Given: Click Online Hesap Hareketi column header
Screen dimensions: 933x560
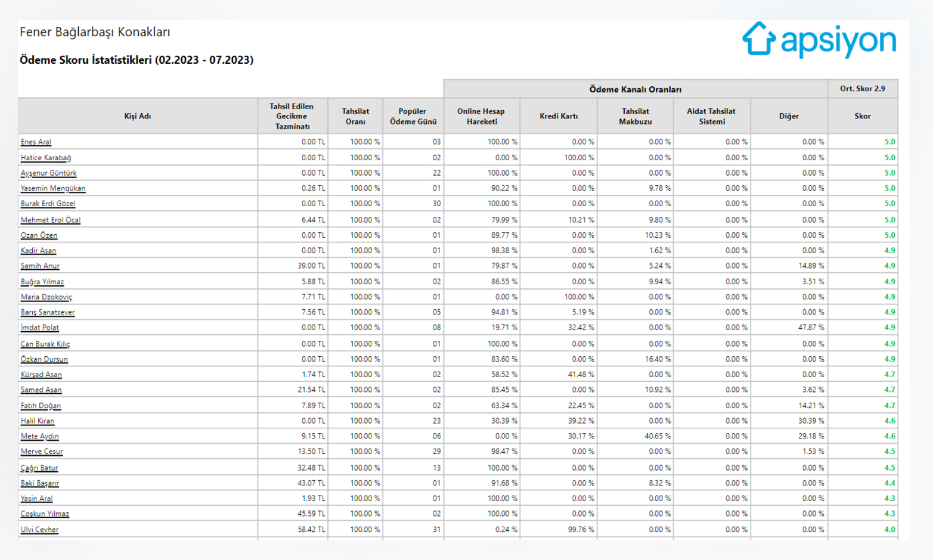Looking at the screenshot, I should tap(482, 116).
